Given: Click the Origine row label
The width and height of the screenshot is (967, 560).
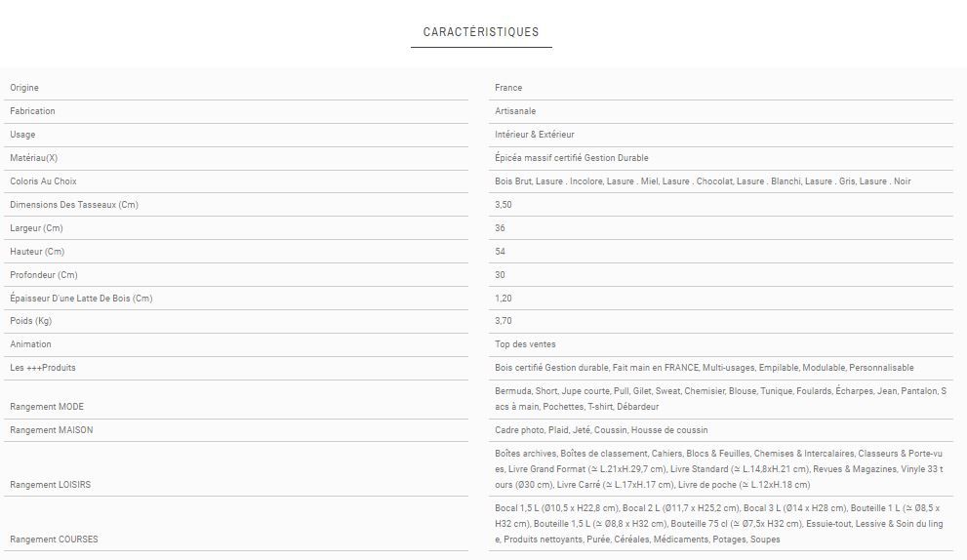Looking at the screenshot, I should pyautogui.click(x=24, y=88).
